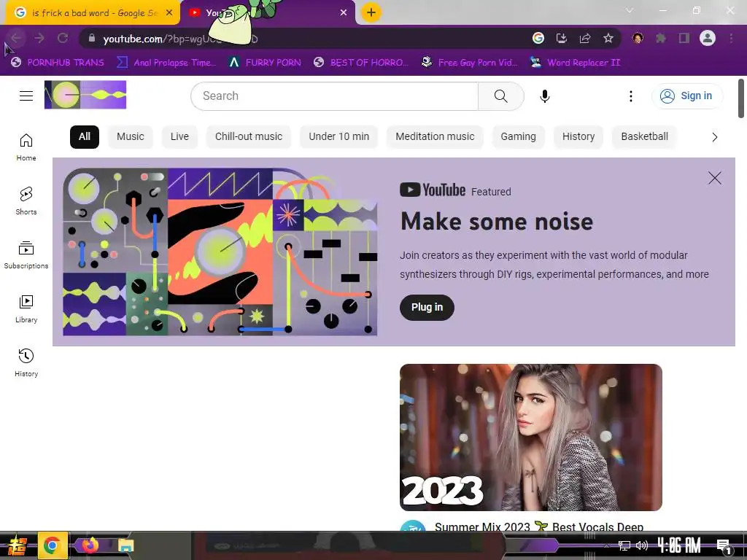Select the All category chip

(85, 136)
